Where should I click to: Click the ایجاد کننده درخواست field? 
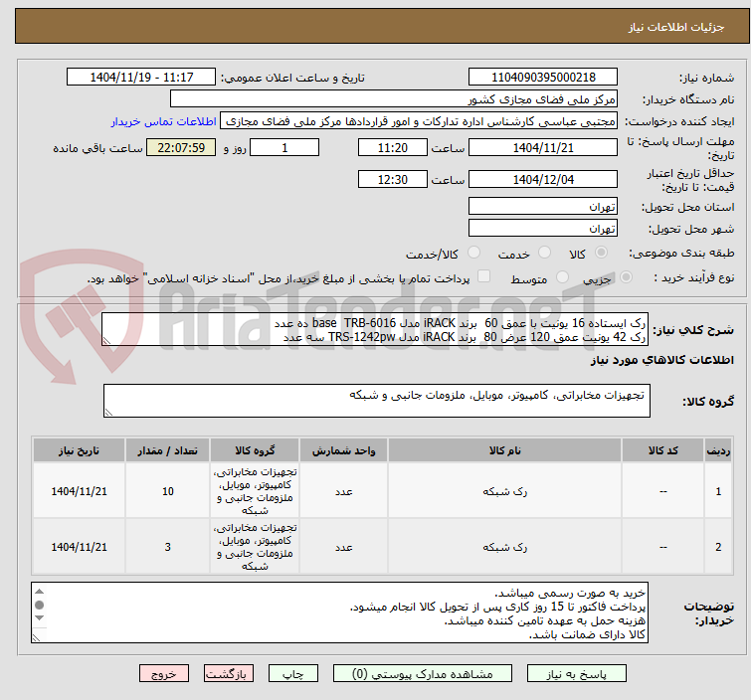[x=419, y=121]
